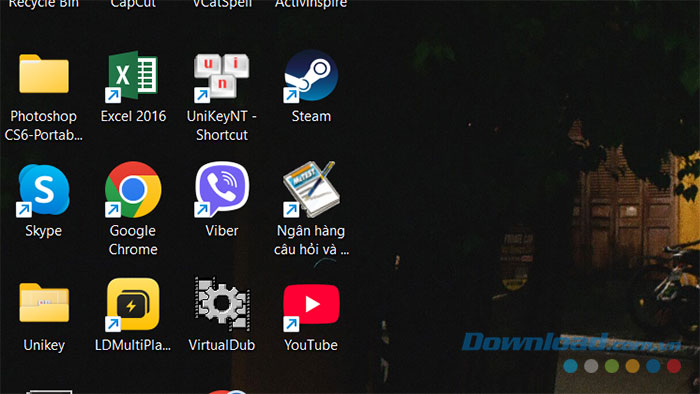Screen dimensions: 700x394
Task: Click the 'VCatSpell' label text
Action: click(222, 4)
